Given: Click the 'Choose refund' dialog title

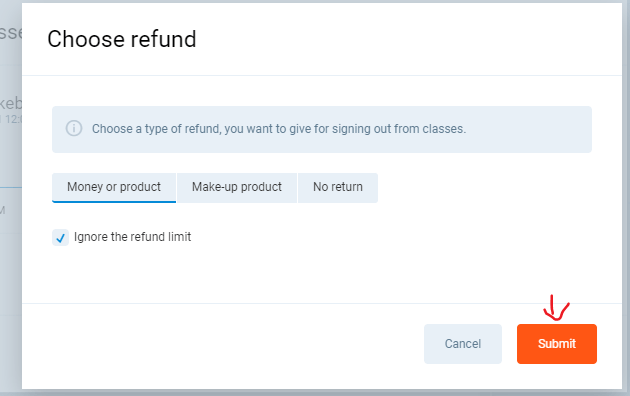Looking at the screenshot, I should pyautogui.click(x=122, y=39).
